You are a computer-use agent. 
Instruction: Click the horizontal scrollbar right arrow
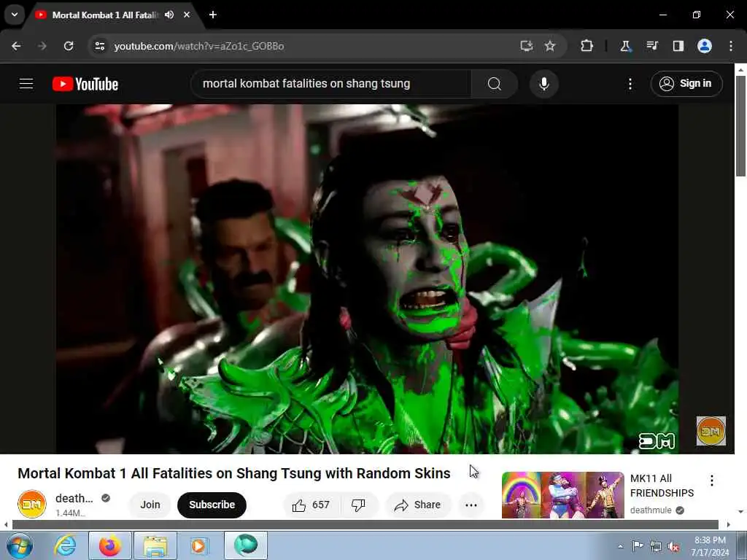click(729, 525)
